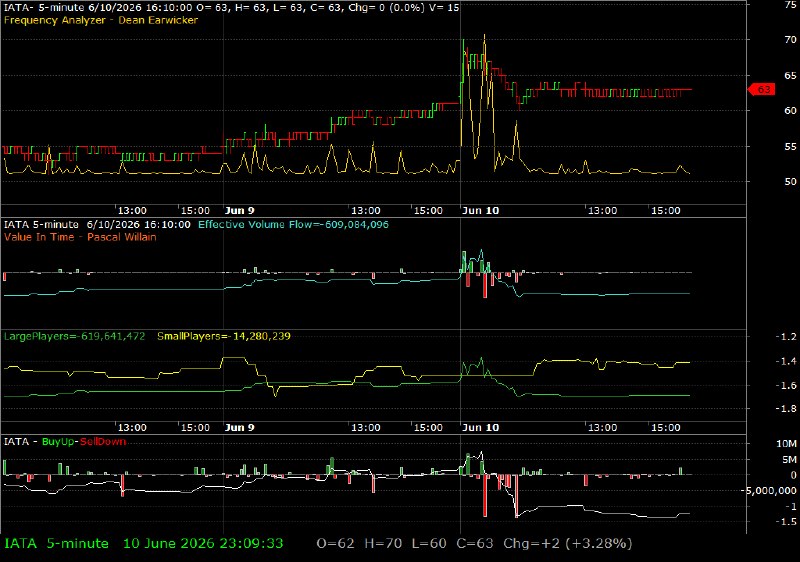The width and height of the screenshot is (800, 562).
Task: Click the 60 price level on the axis
Action: [x=790, y=111]
